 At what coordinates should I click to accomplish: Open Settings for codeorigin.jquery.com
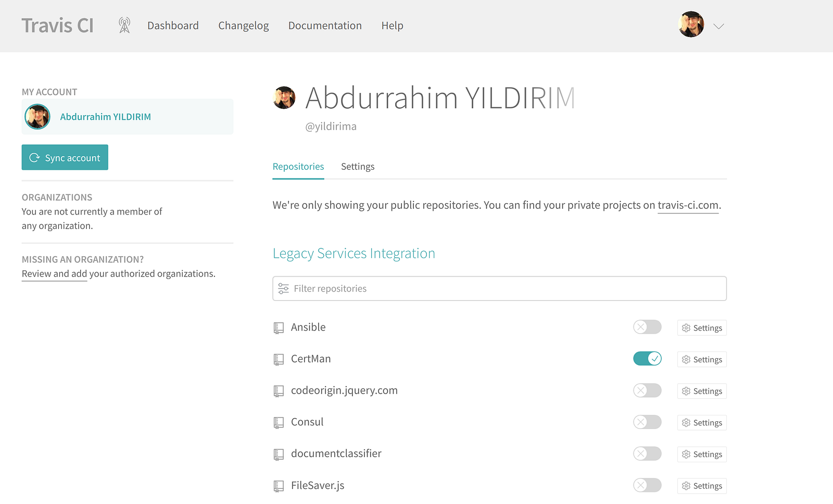pos(702,391)
